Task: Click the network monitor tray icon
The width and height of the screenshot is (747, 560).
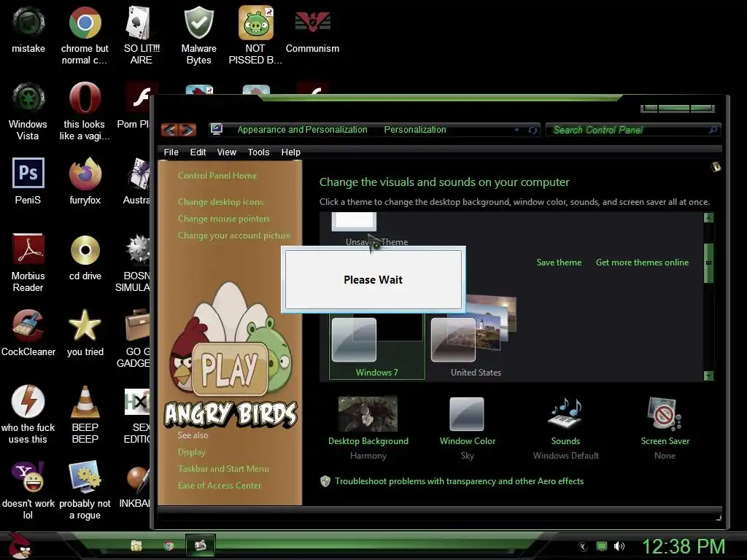Action: (x=602, y=546)
